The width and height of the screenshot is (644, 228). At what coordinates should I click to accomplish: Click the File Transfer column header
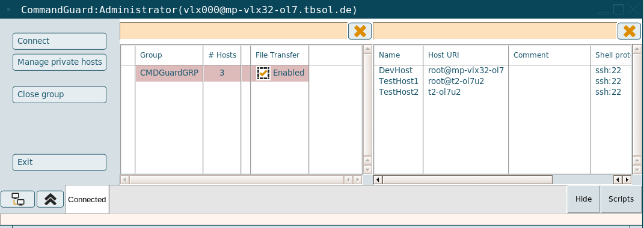point(280,55)
